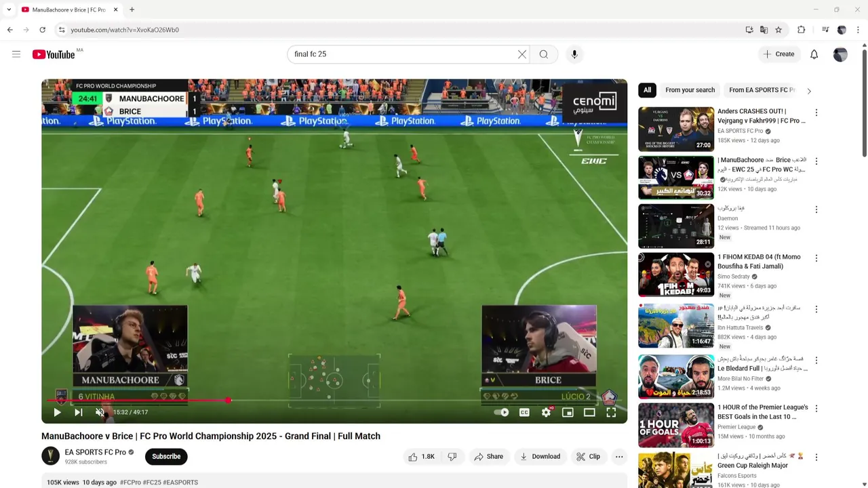The height and width of the screenshot is (488, 868).
Task: Open options for Green Cup Raleigh Major video
Action: click(816, 457)
